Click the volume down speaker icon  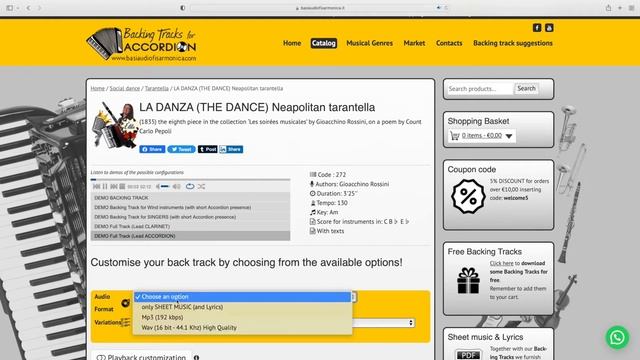[x=158, y=187]
